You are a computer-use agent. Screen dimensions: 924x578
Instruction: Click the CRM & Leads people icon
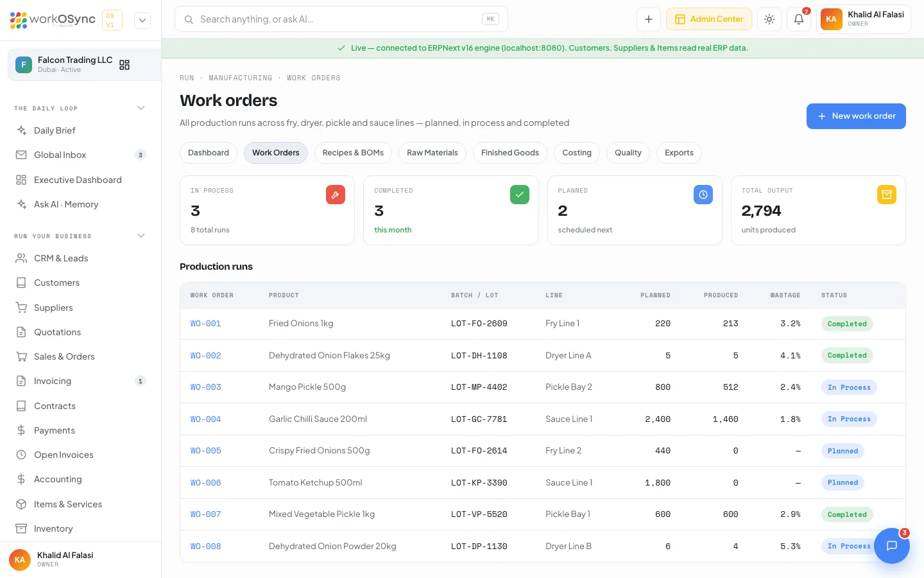pos(21,258)
